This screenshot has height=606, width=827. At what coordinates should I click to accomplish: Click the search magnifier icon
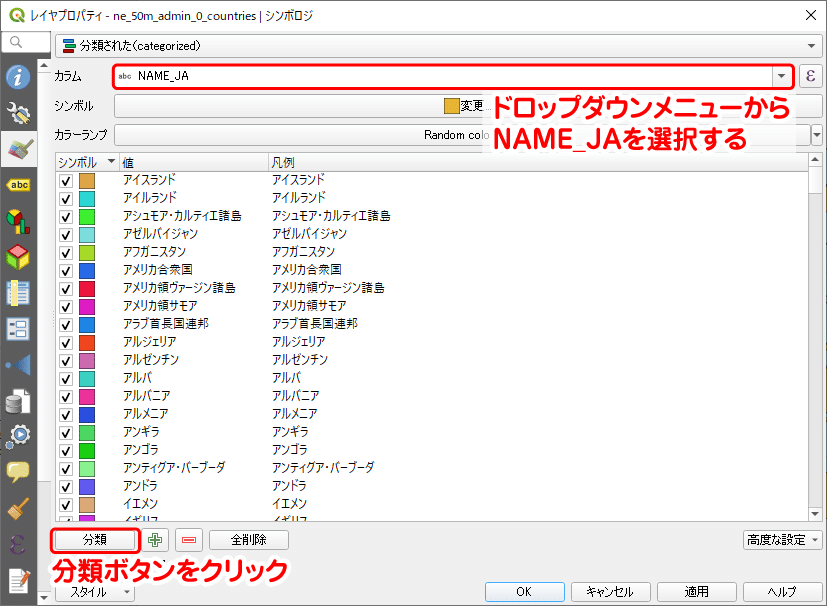pos(16,42)
